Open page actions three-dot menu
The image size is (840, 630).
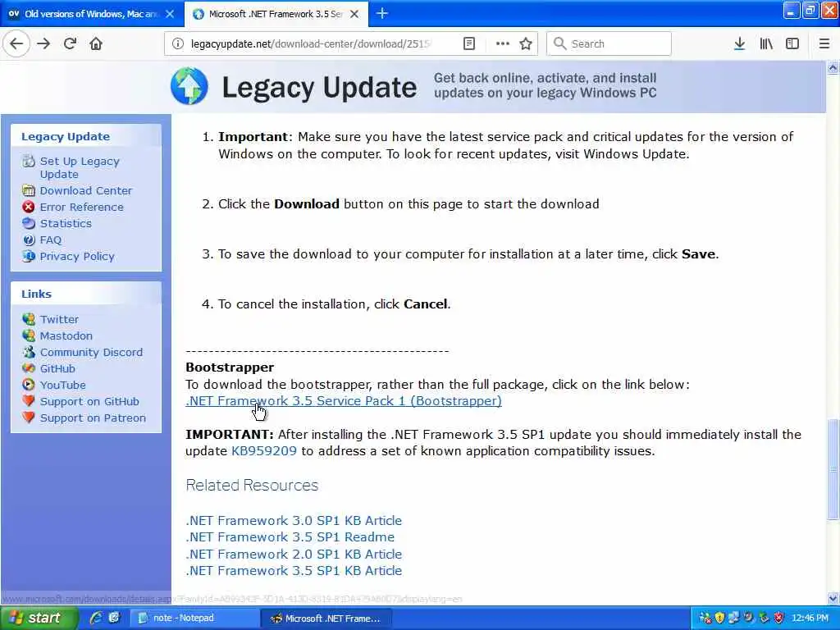pos(503,44)
